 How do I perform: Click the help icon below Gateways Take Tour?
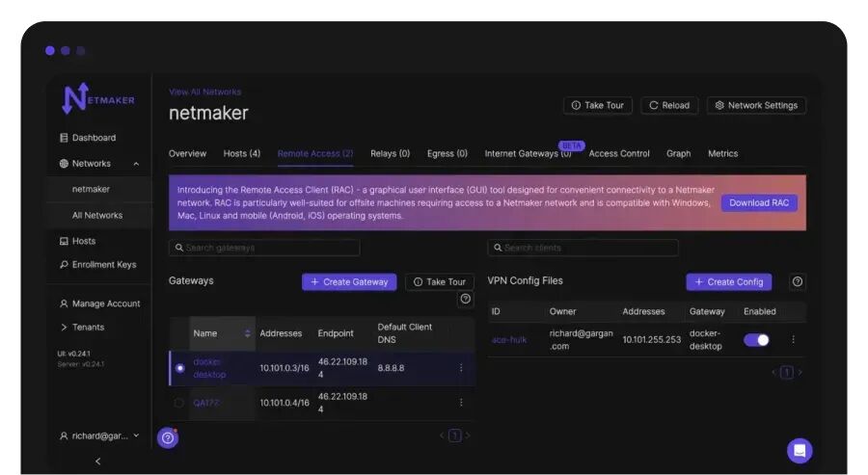click(x=466, y=299)
